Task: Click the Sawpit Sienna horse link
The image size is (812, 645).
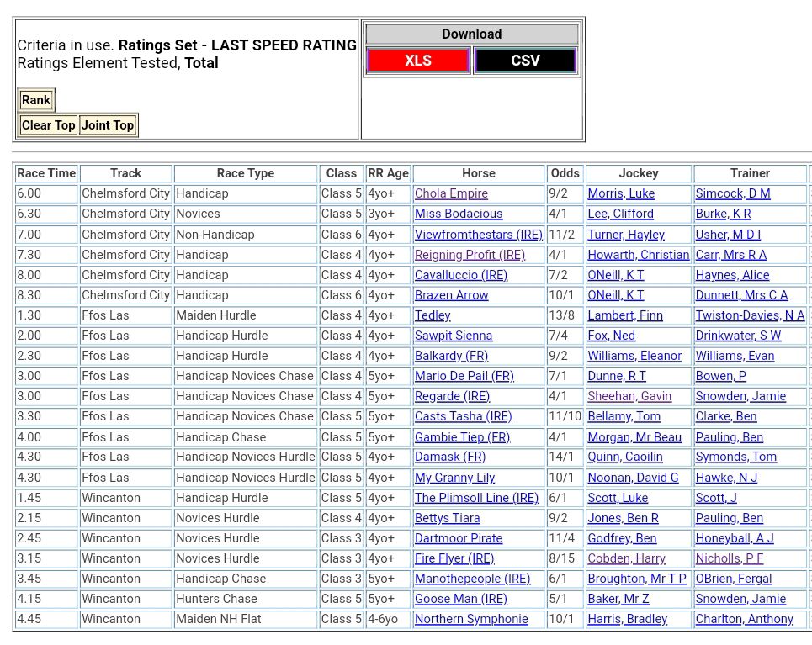Action: coord(454,336)
